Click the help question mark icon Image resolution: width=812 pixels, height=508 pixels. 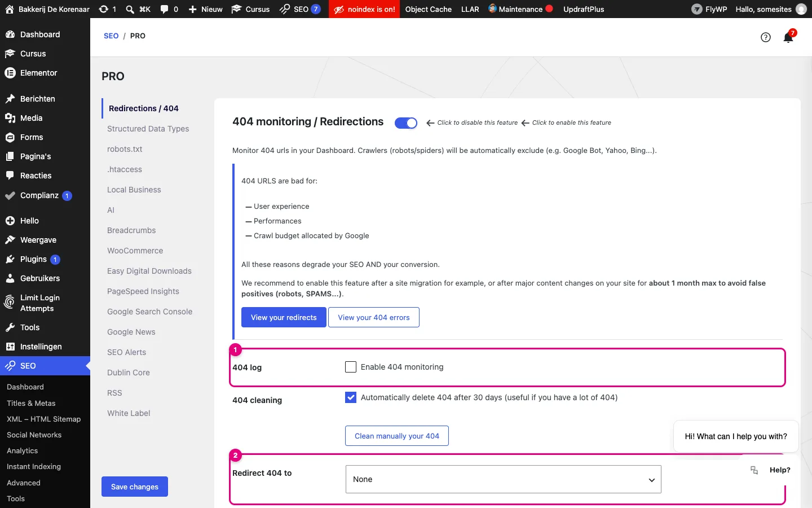(766, 37)
